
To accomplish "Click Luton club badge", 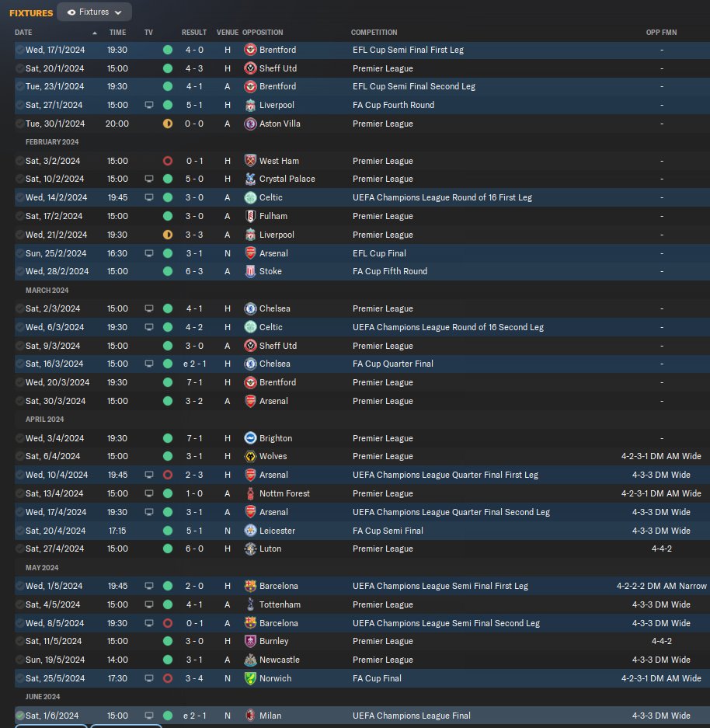I will pyautogui.click(x=250, y=549).
